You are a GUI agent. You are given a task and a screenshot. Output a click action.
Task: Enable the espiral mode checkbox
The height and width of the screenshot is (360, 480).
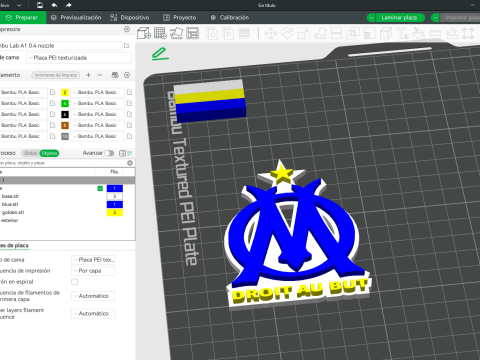tap(75, 282)
